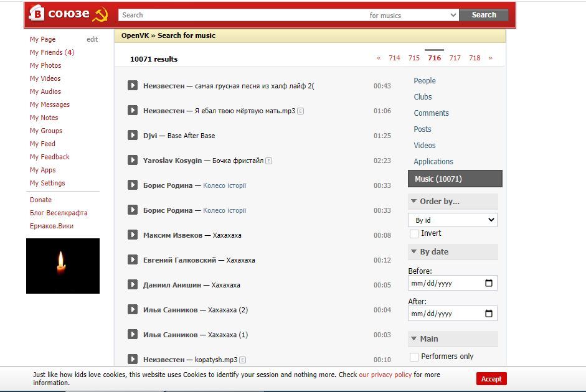Open My Notes
This screenshot has width=586, height=392.
pyautogui.click(x=44, y=118)
